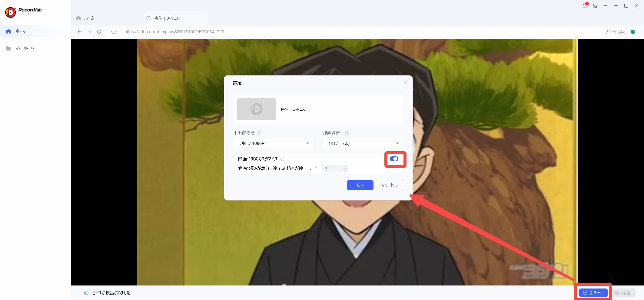Open the 1x (ノーマル) speed dropdown
Viewport: 644px width, 300px height.
pyautogui.click(x=363, y=143)
